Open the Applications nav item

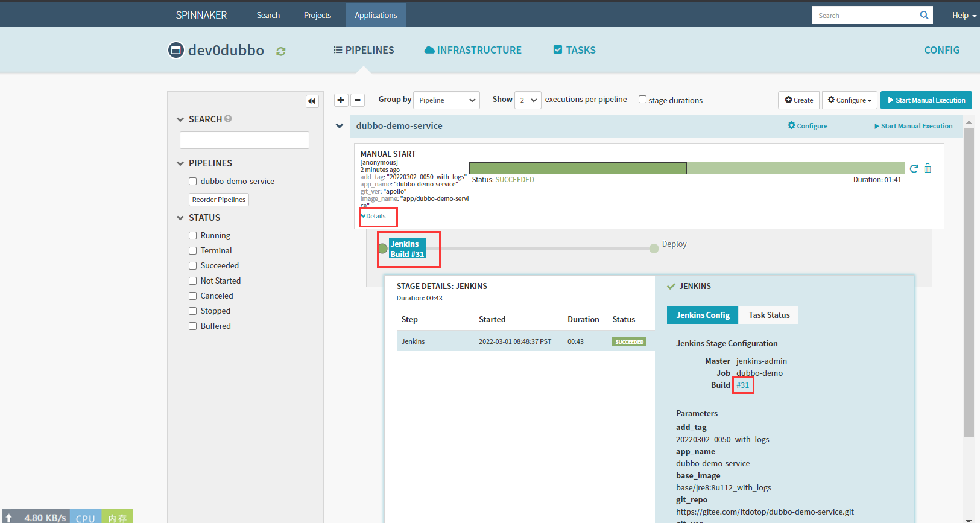[376, 15]
